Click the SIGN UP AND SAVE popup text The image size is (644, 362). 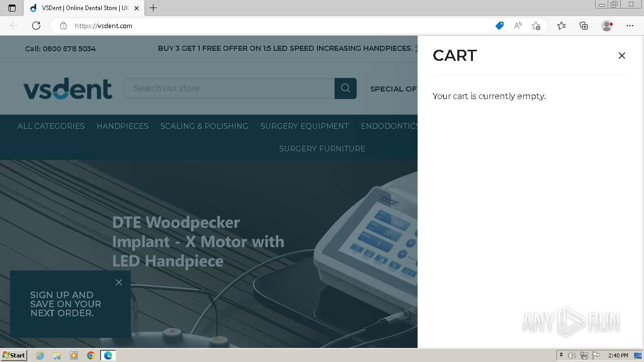click(x=65, y=304)
